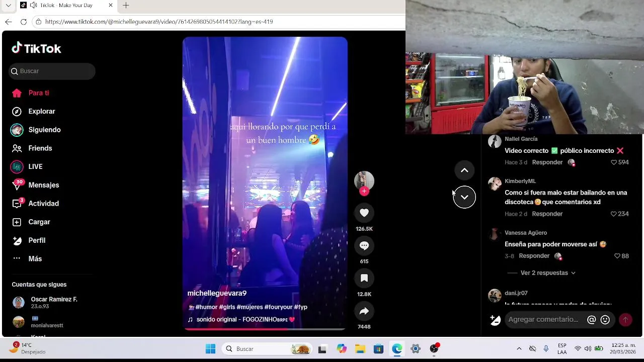Viewport: 644px width, 362px height.
Task: Open Settings gear from the taskbar
Action: 416,349
